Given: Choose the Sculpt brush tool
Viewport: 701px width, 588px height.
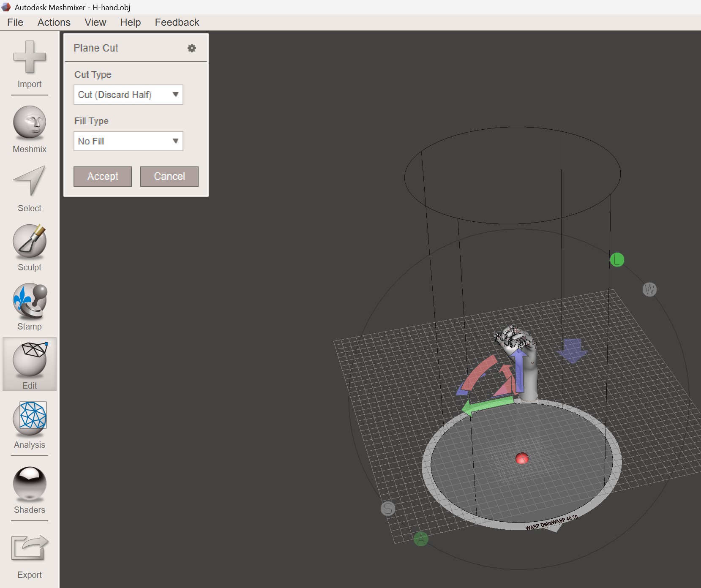Looking at the screenshot, I should tap(30, 241).
